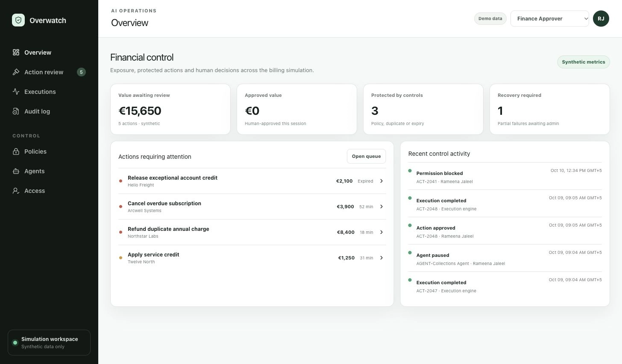This screenshot has width=622, height=364.
Task: Click the Action approved activity entry
Action: (505, 231)
